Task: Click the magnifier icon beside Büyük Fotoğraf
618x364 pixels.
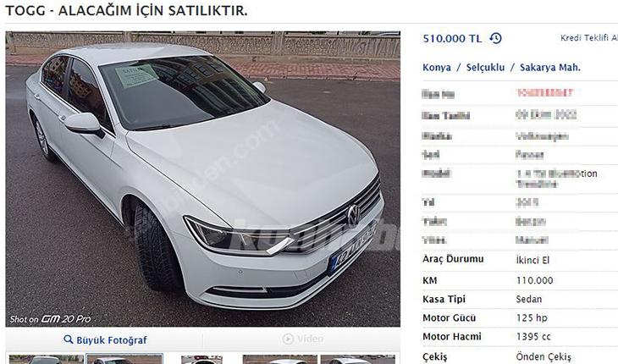Action: click(69, 339)
